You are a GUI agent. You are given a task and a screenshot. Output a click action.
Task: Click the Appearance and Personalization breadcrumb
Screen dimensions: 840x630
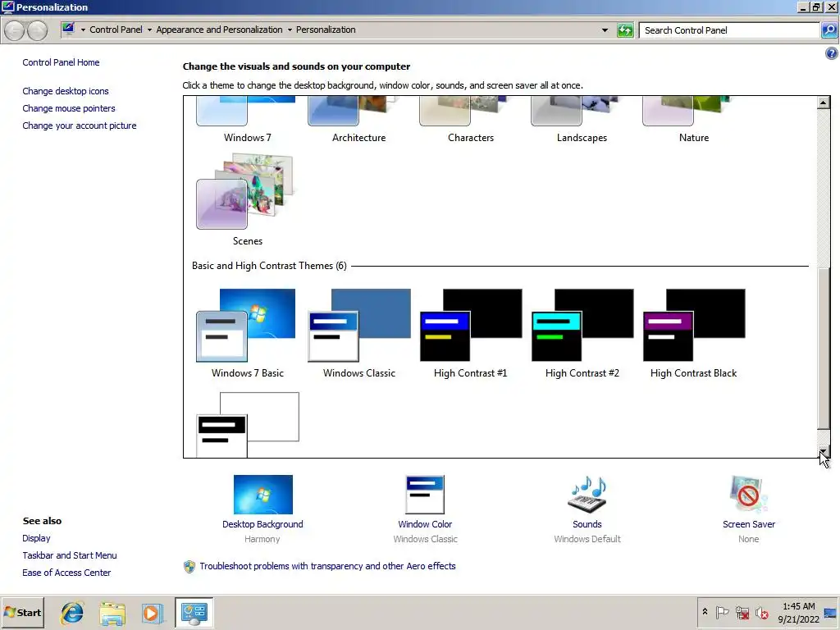pyautogui.click(x=219, y=30)
